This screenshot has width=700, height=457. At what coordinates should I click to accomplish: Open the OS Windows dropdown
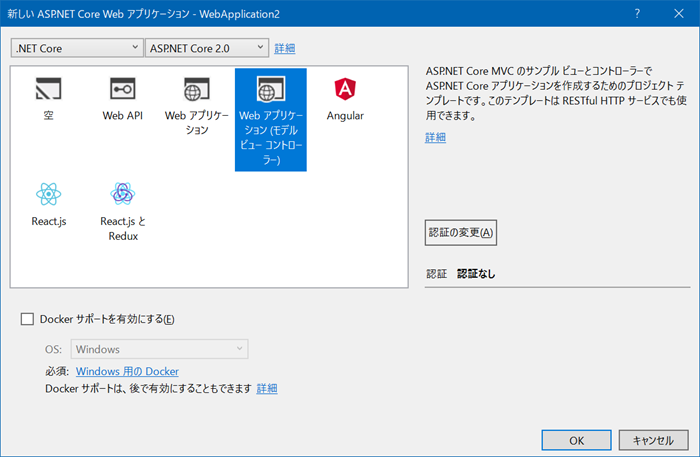click(159, 349)
